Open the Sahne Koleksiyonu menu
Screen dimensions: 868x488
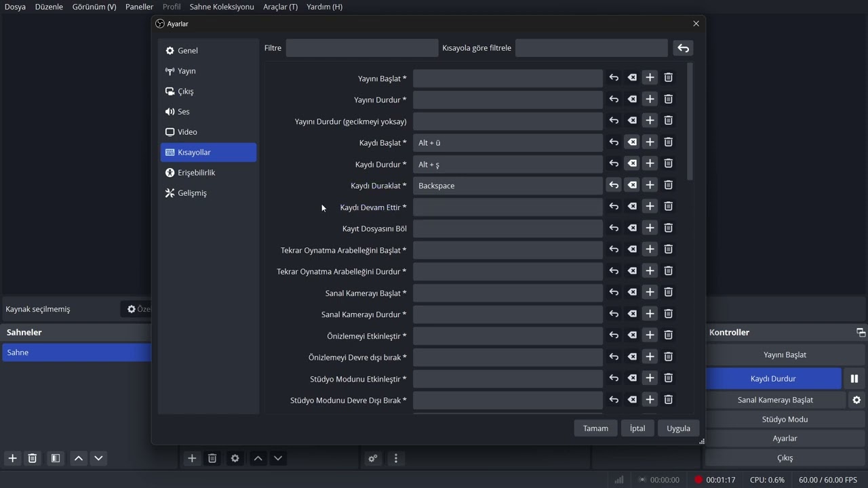(x=222, y=7)
